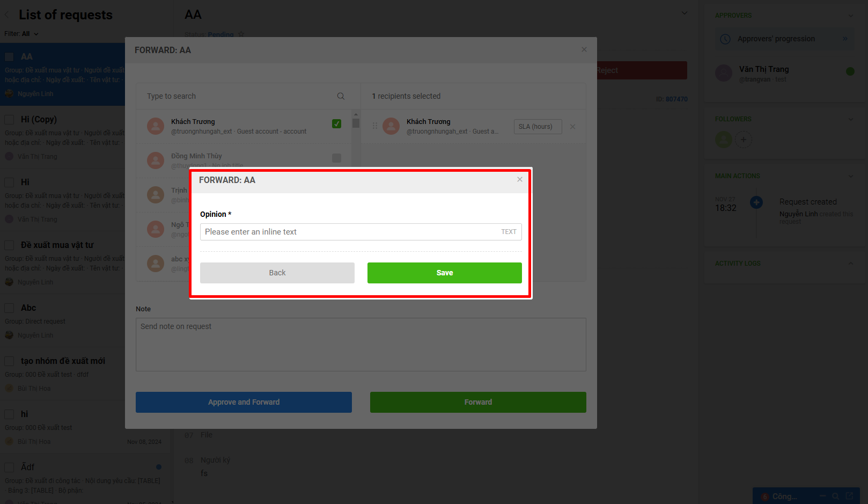The image size is (868, 504).
Task: Click the Save button in Opinion dialog
Action: (x=444, y=273)
